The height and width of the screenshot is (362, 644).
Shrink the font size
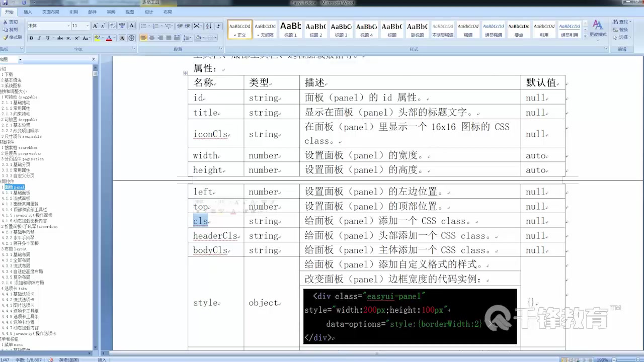click(103, 26)
